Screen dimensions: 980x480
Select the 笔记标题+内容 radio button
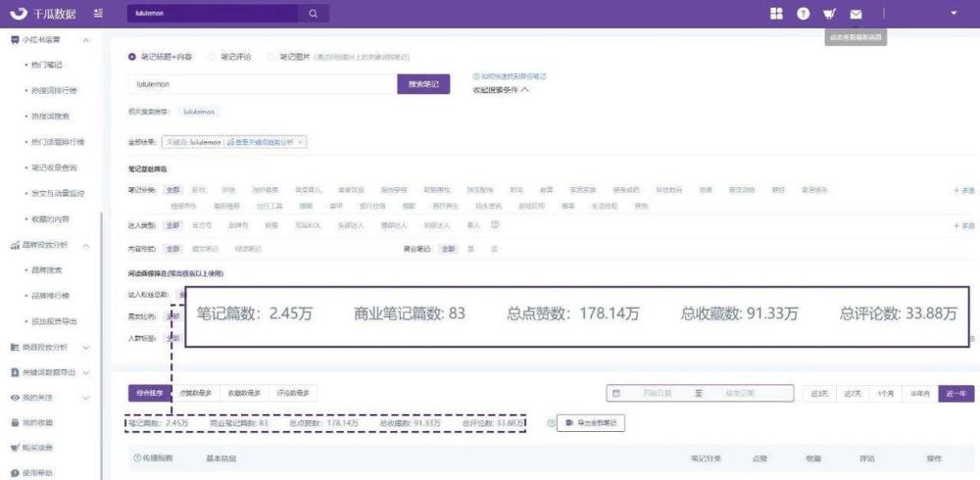[132, 56]
